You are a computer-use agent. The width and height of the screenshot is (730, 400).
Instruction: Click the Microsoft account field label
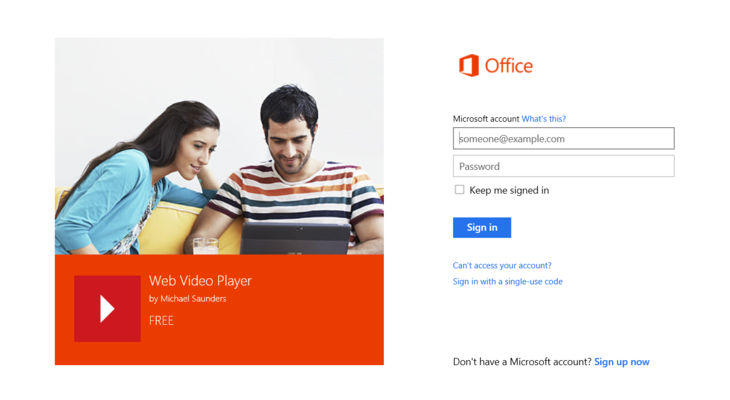486,119
